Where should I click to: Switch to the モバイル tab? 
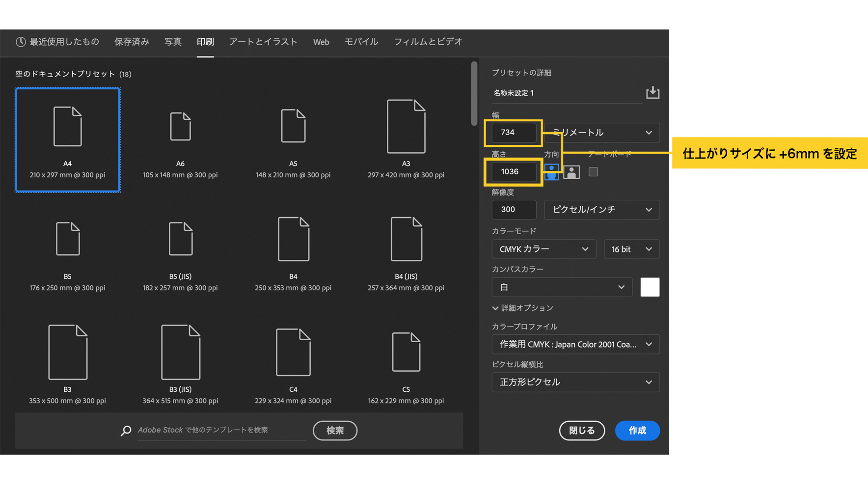pyautogui.click(x=361, y=42)
